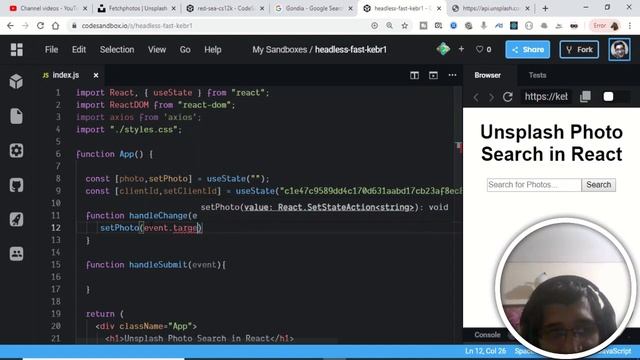The height and width of the screenshot is (360, 640).
Task: Bookmark this page with star icon
Action: pos(404,26)
